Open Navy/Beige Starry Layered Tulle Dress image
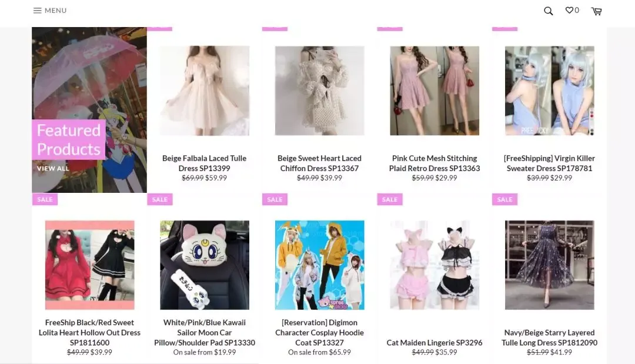This screenshot has height=364, width=635. 550,265
